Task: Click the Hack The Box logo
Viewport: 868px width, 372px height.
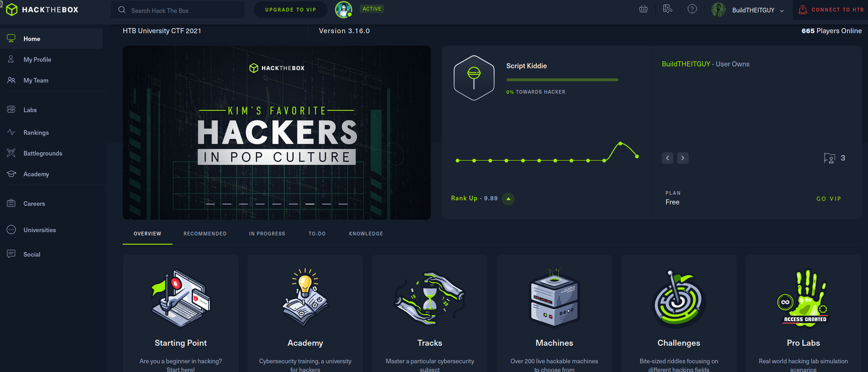Action: (x=42, y=10)
